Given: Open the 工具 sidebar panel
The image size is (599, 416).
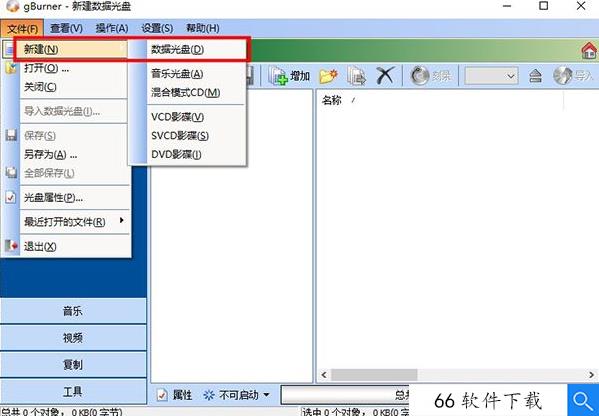Looking at the screenshot, I should 73,391.
